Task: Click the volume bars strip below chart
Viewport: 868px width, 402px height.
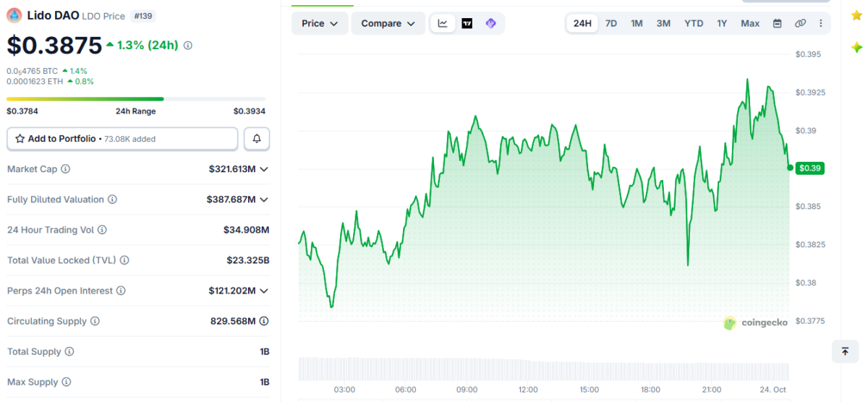Action: click(x=544, y=369)
